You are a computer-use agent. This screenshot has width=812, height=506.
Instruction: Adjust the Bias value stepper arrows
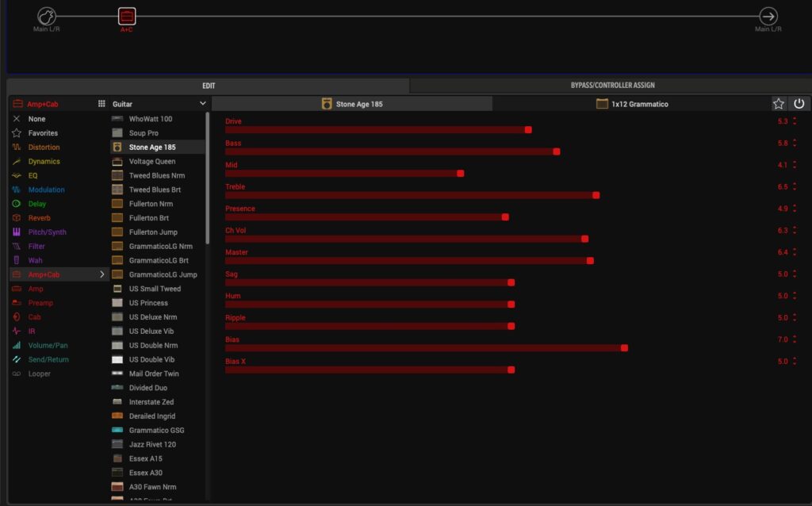point(795,339)
